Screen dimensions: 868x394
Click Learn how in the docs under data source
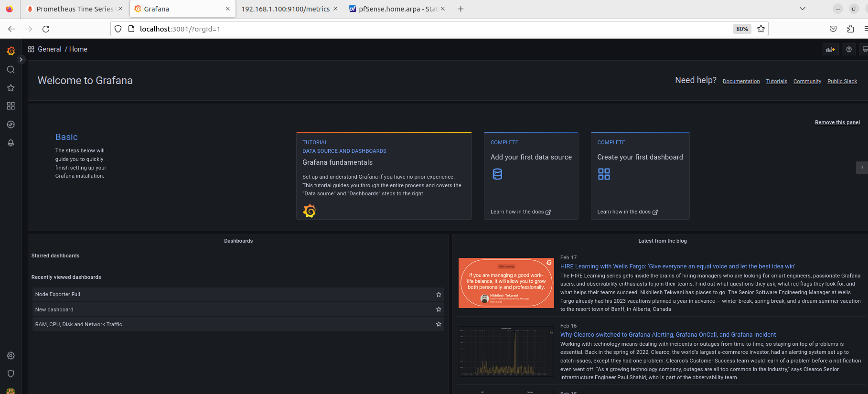pyautogui.click(x=520, y=212)
